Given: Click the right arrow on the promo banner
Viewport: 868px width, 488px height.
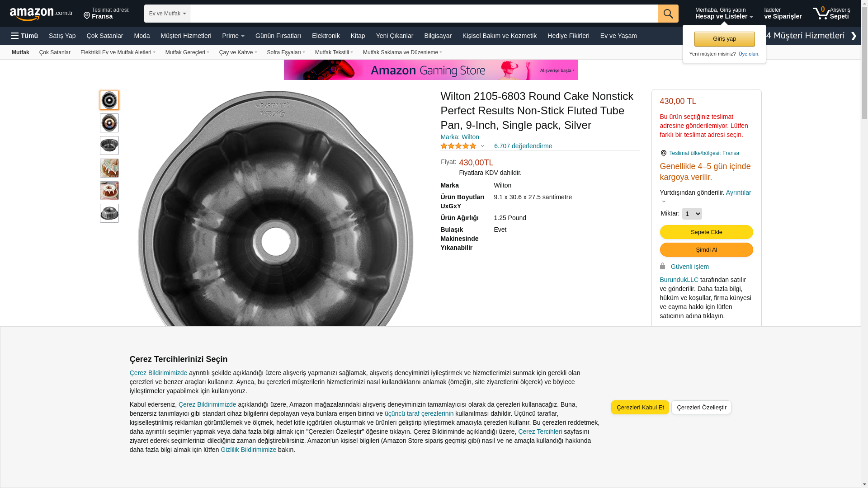Looking at the screenshot, I should tap(853, 36).
